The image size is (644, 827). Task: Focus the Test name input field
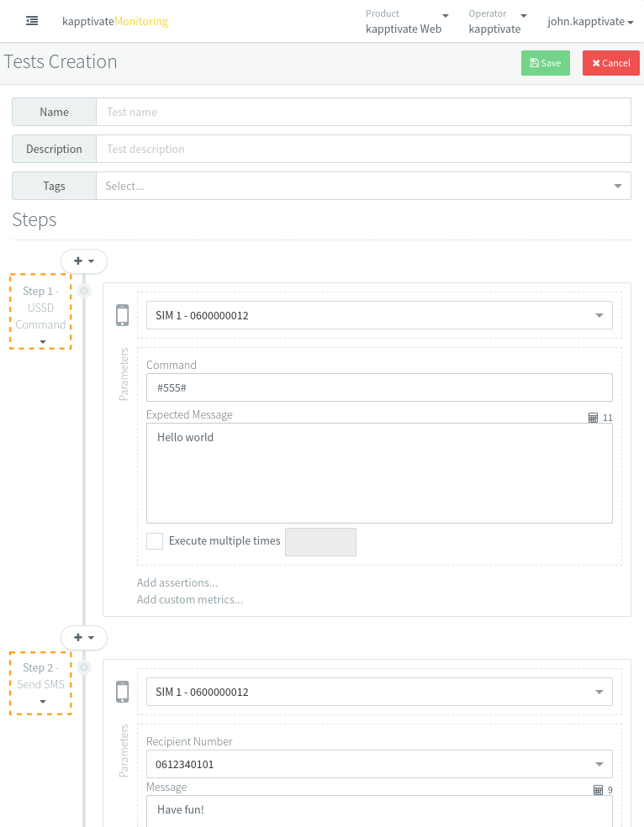coord(363,112)
